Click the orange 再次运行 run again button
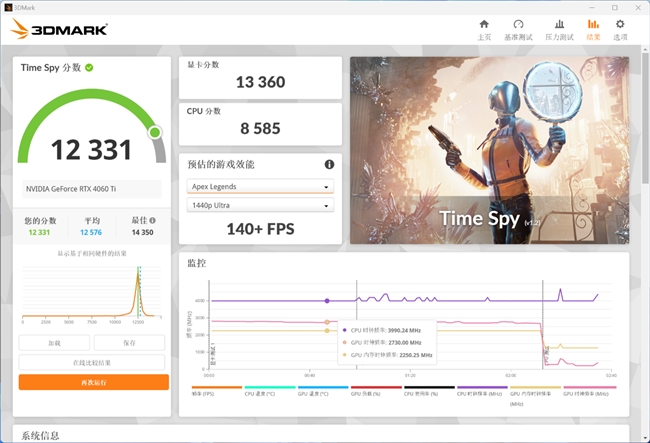 (94, 382)
